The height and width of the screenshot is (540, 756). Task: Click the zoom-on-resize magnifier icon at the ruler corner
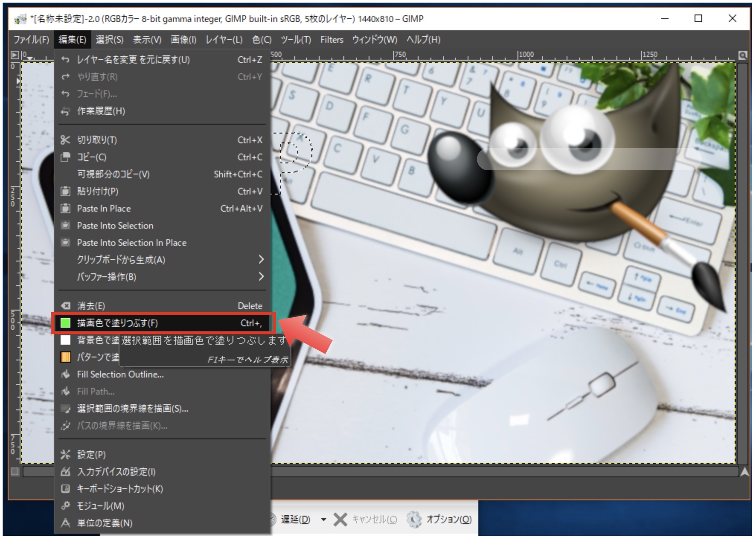pyautogui.click(x=743, y=55)
